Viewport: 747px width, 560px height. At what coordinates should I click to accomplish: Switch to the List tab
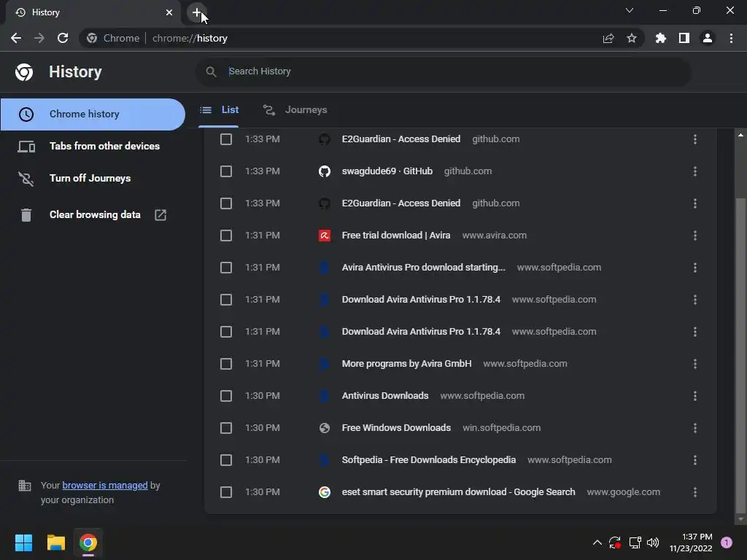click(219, 110)
